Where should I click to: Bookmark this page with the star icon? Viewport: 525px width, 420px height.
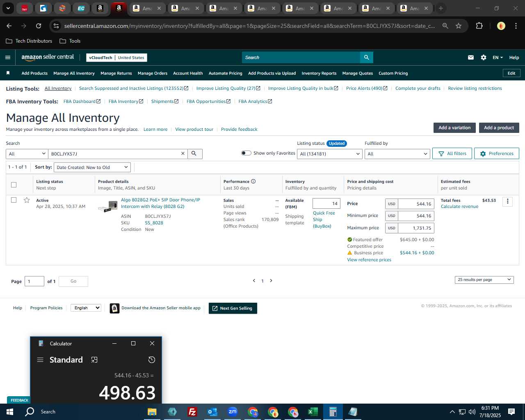459,26
